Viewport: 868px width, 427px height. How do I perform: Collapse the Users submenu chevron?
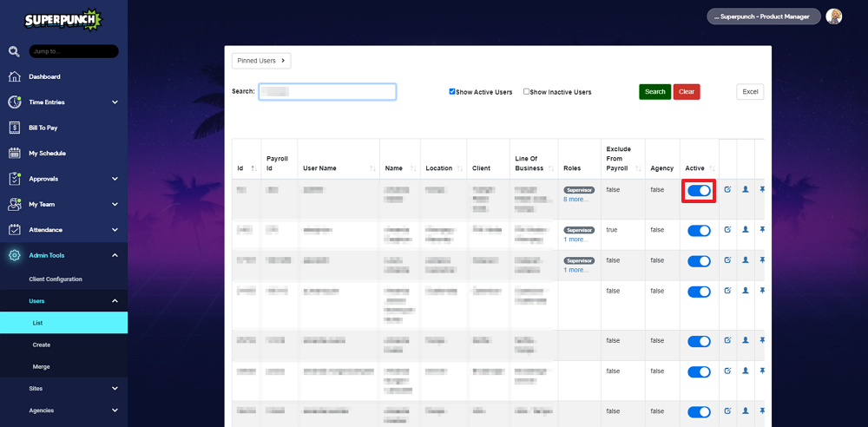(115, 301)
